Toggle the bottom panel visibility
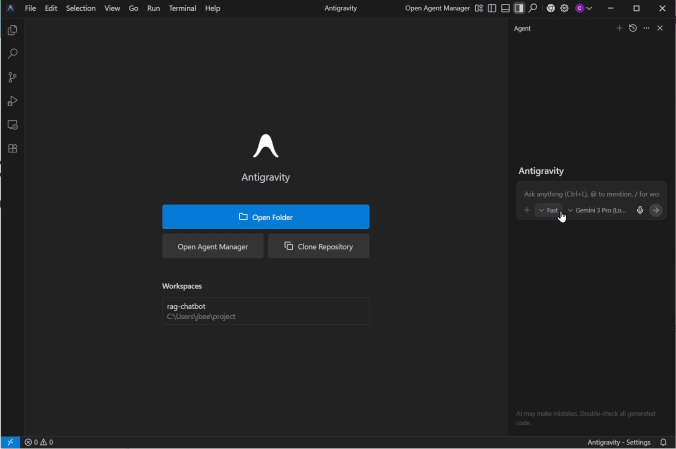 tap(505, 8)
